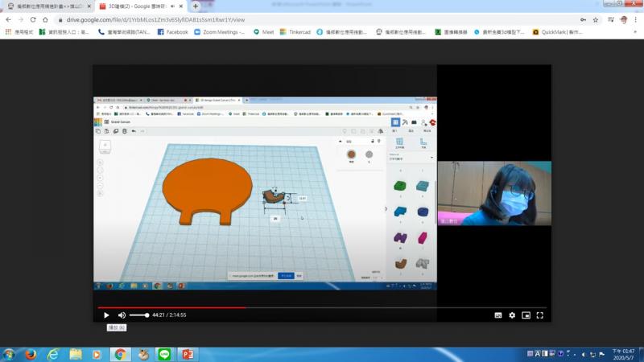Enter fullscreen video mode

540,315
